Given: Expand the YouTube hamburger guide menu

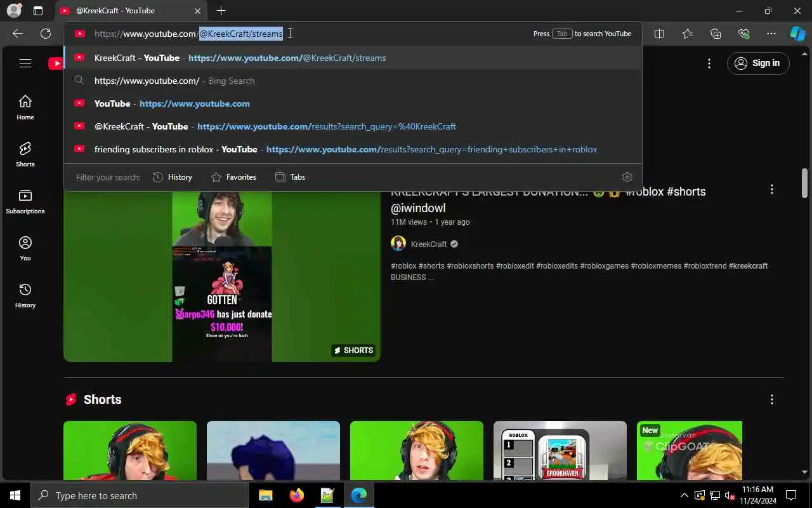Looking at the screenshot, I should click(25, 63).
